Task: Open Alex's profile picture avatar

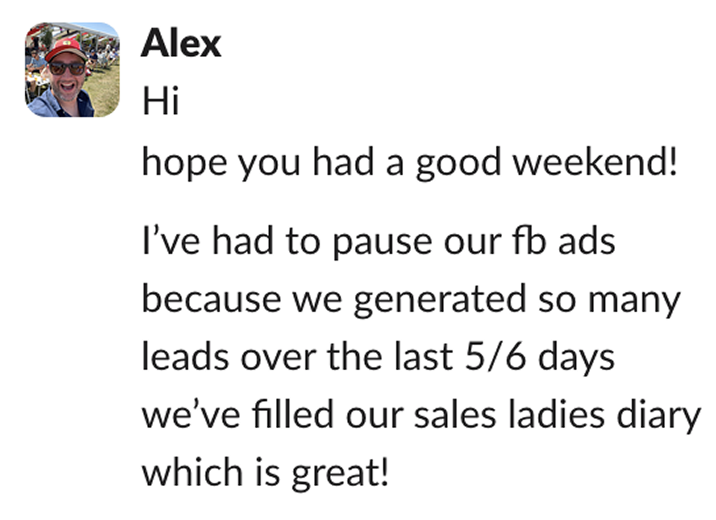Action: (72, 70)
